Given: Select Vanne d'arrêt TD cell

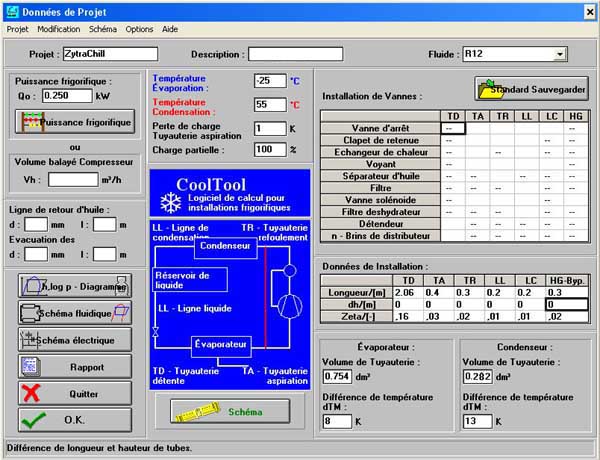Looking at the screenshot, I should tap(453, 128).
